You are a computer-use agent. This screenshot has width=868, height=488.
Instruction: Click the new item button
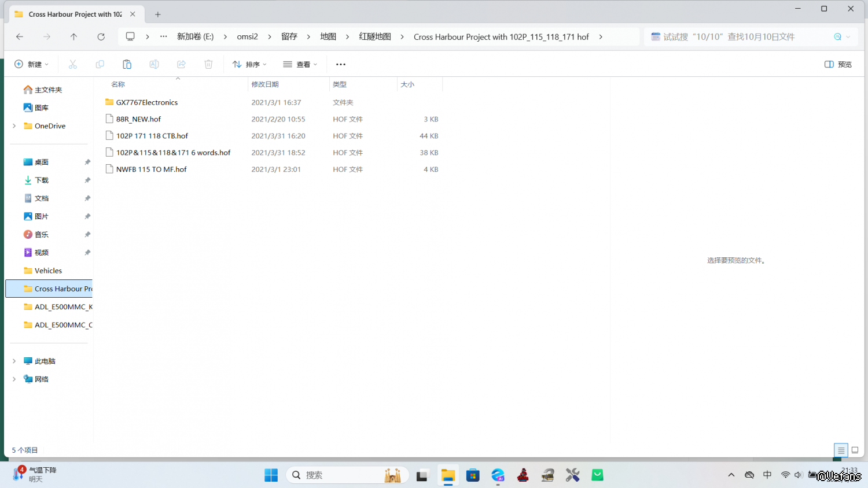coord(31,64)
